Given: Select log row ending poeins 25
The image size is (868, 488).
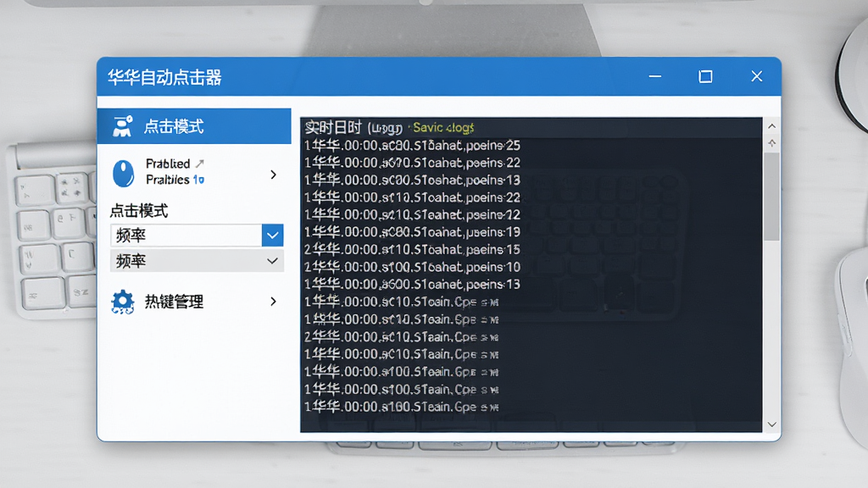Looking at the screenshot, I should [413, 146].
